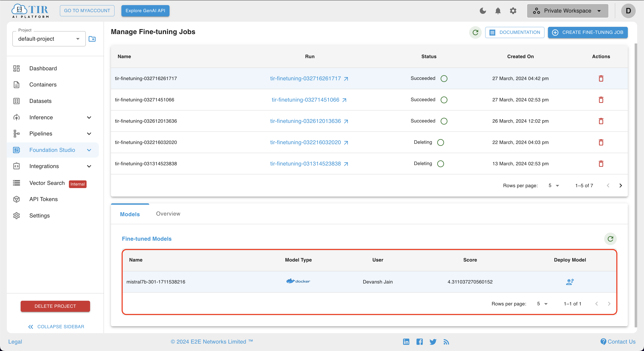
Task: Click the TIR AI Platform logo
Action: (x=30, y=11)
